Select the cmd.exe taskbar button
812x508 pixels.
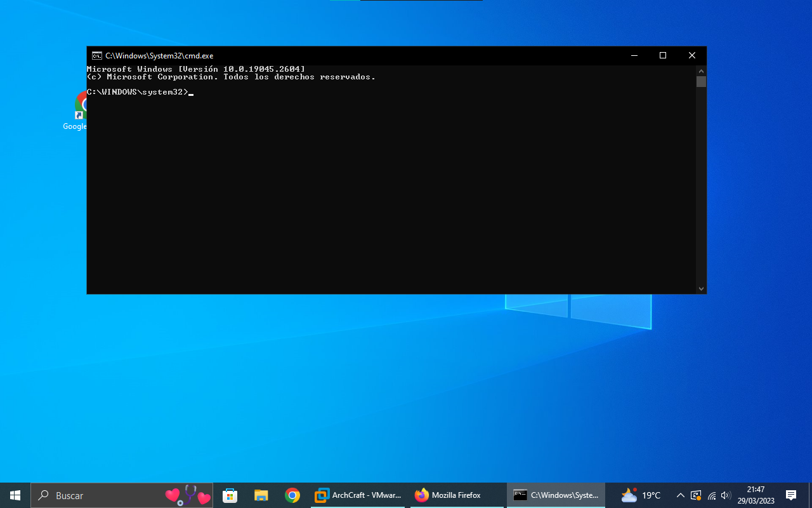click(556, 495)
